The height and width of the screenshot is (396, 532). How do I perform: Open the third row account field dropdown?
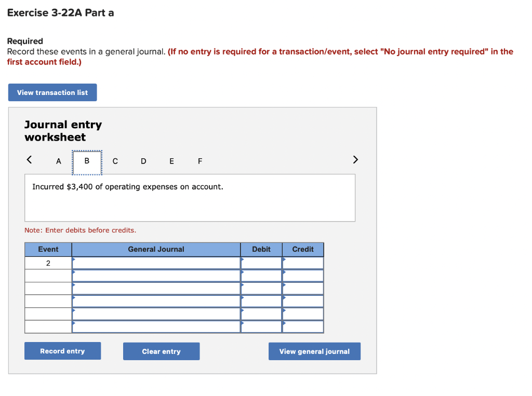tap(156, 288)
